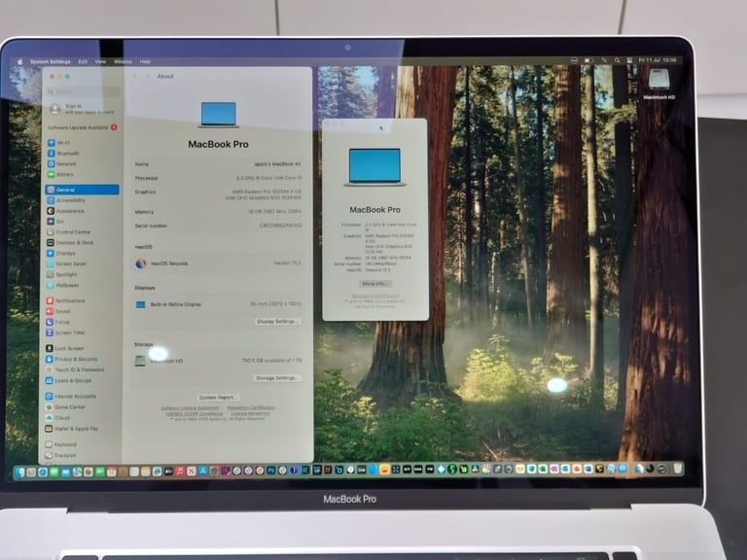Open Trash at the Dock's end
Screen dimensions: 747x560
click(677, 469)
